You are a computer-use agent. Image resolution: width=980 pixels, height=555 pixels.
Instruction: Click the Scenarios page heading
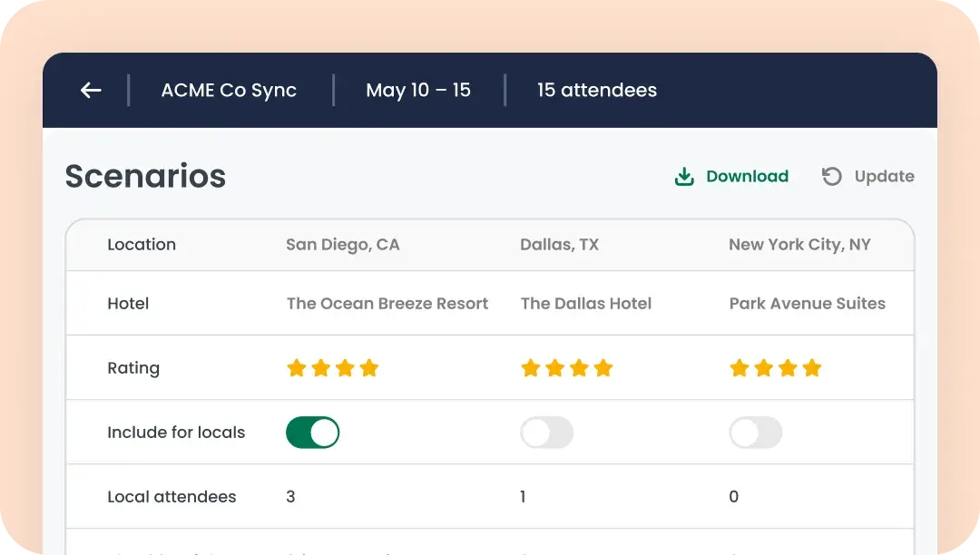145,176
